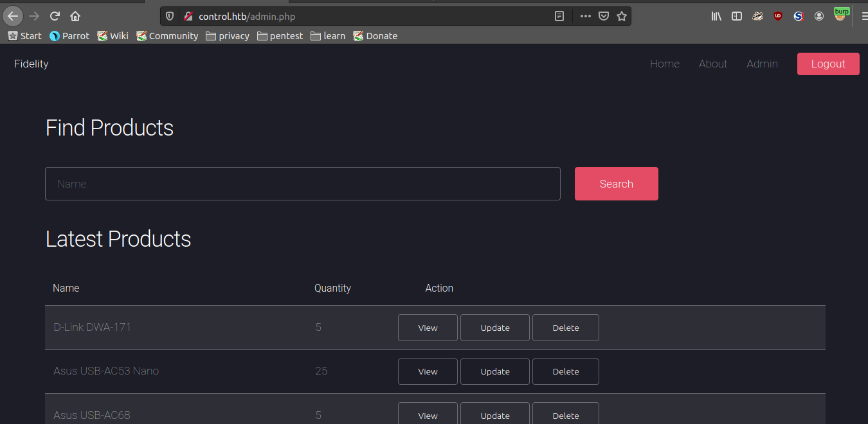868x424 pixels.
Task: Click the S! extension toolbar icon
Action: click(799, 16)
